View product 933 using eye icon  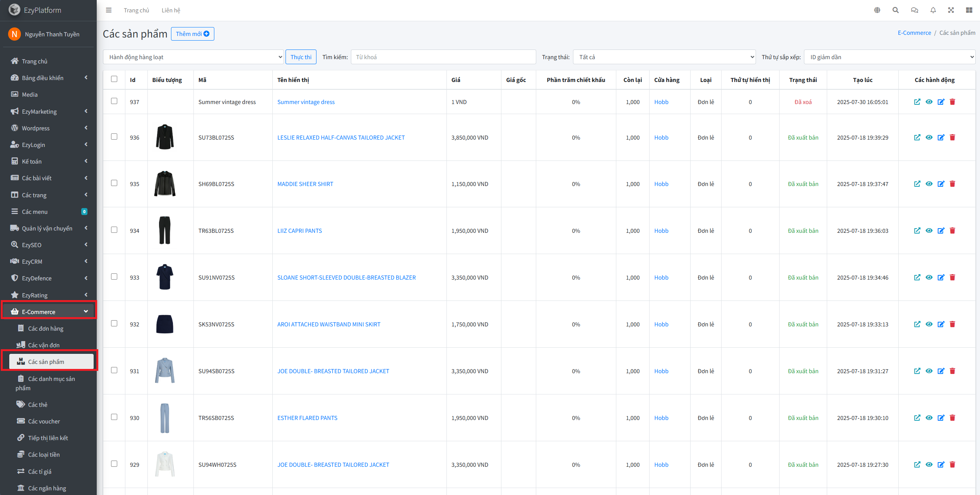tap(929, 277)
